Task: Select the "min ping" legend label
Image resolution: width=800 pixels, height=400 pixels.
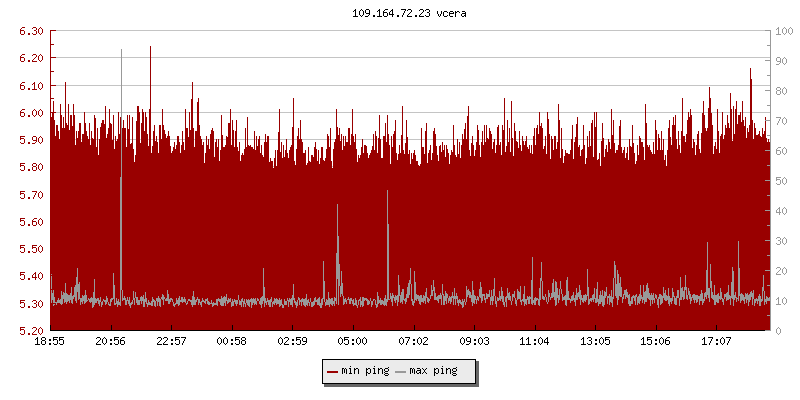Action: [x=365, y=371]
